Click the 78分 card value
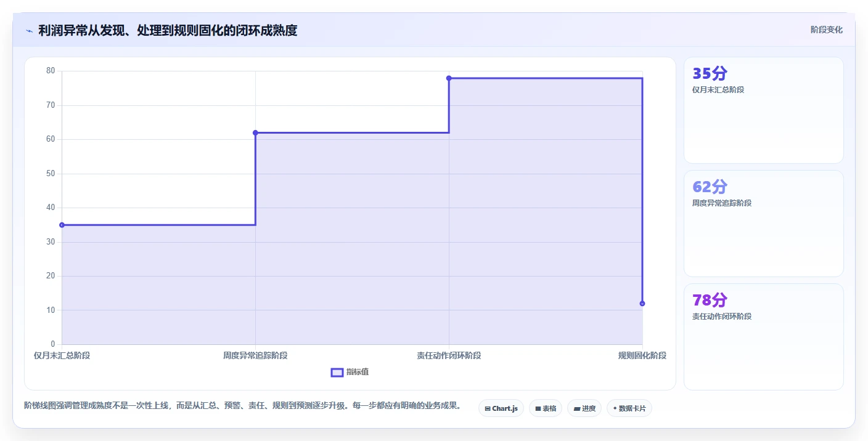Image resolution: width=868 pixels, height=441 pixels. [710, 300]
